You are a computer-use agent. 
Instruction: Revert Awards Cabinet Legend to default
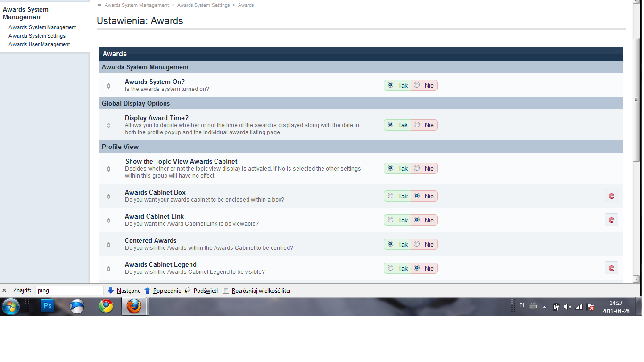pos(611,268)
